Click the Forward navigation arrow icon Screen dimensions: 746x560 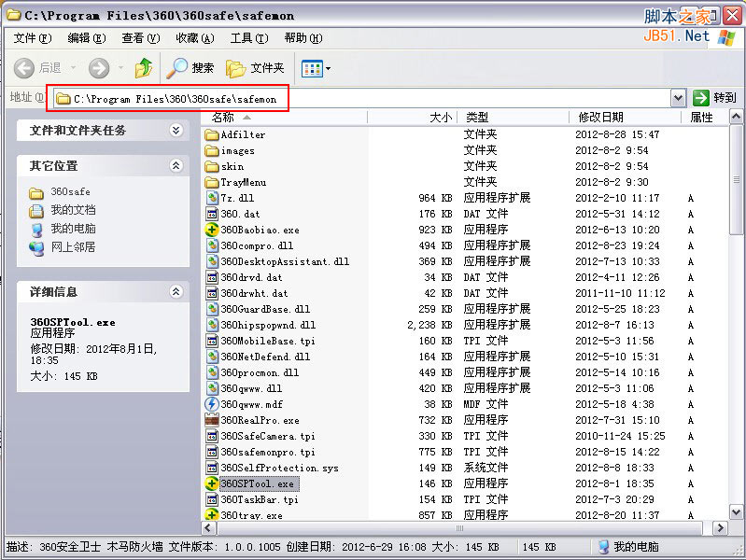click(x=99, y=68)
